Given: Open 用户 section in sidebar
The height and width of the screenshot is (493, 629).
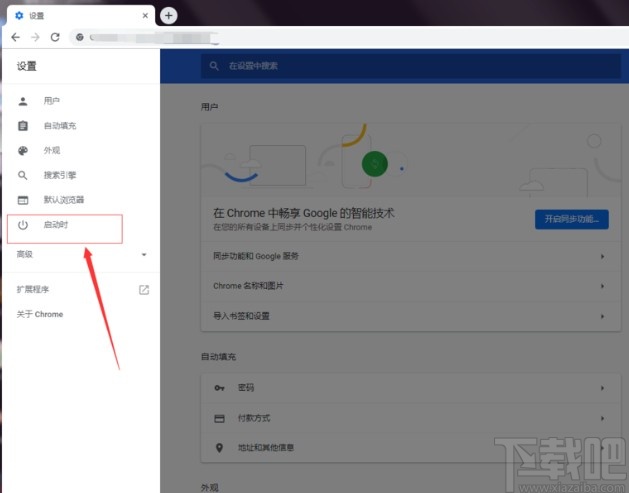Looking at the screenshot, I should pyautogui.click(x=52, y=101).
